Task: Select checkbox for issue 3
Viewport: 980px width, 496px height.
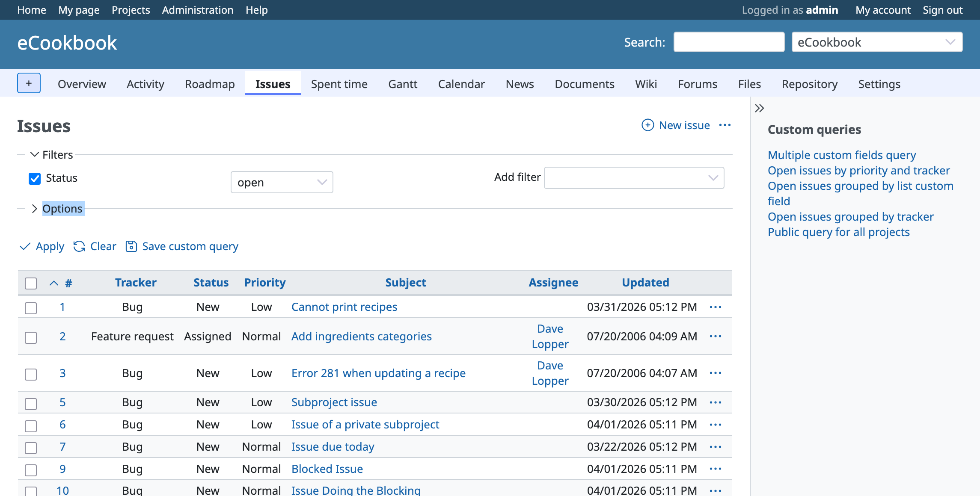Action: coord(31,374)
